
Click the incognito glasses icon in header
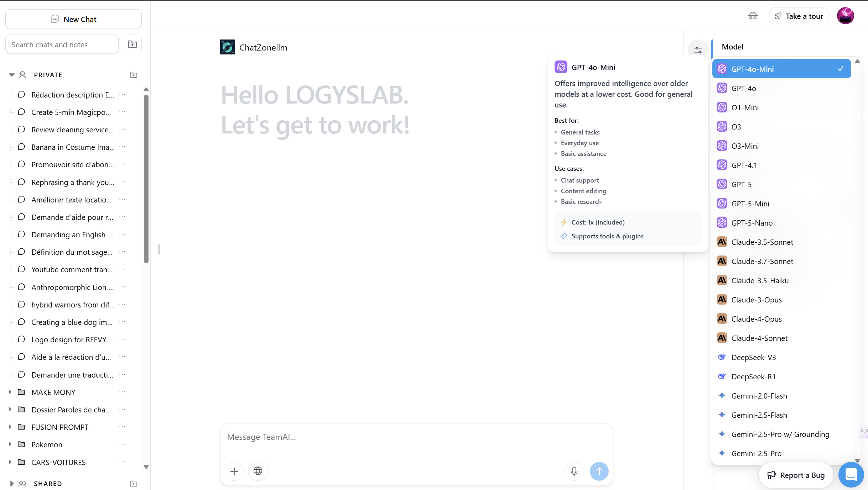tap(753, 16)
